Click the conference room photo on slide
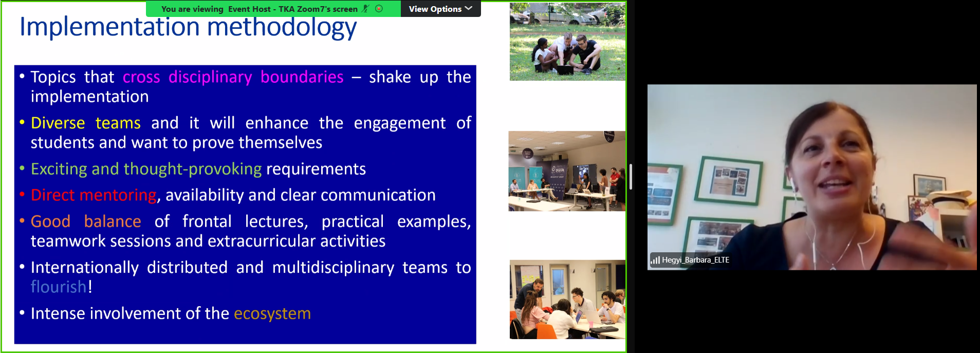Image resolution: width=980 pixels, height=353 pixels. [x=567, y=171]
